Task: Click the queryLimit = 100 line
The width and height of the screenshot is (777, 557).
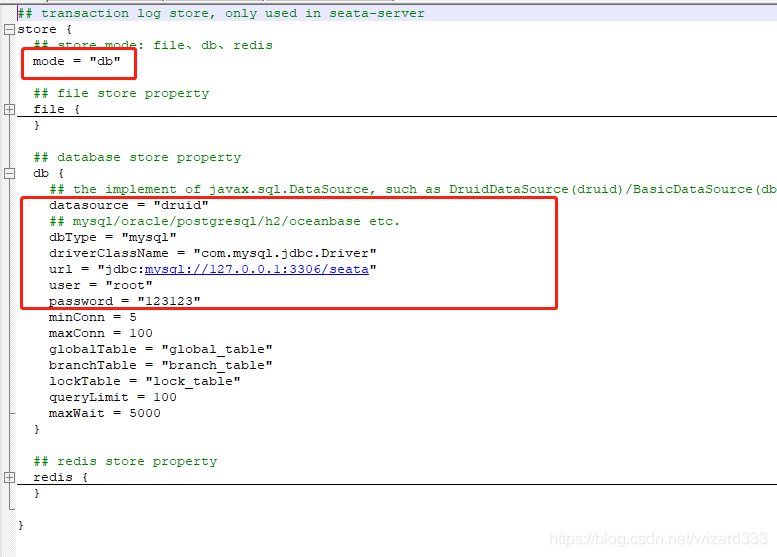Action: click(112, 397)
